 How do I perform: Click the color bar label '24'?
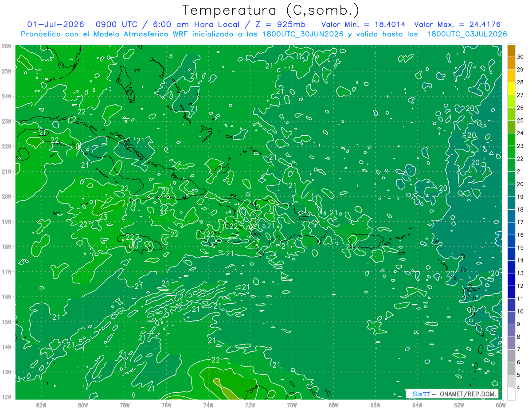520,133
